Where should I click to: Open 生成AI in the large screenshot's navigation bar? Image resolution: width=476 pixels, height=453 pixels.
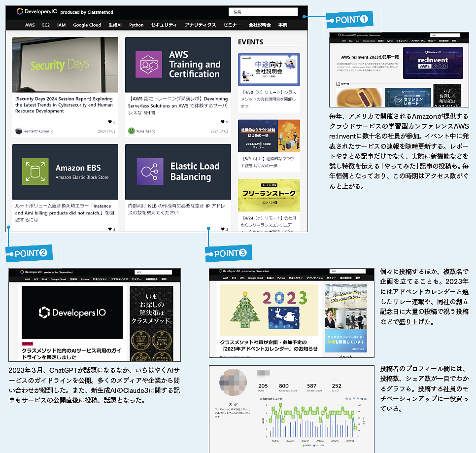(x=115, y=25)
